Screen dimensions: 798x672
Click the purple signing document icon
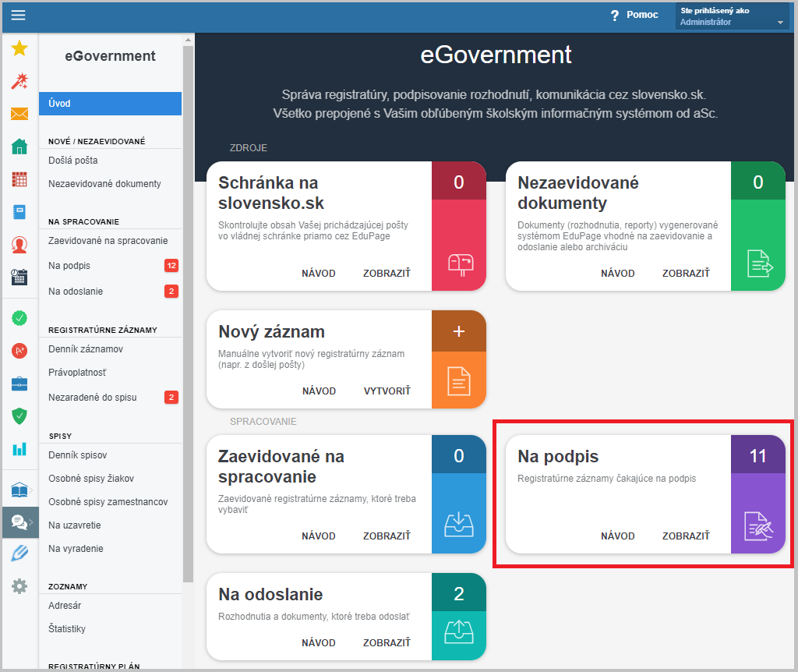pyautogui.click(x=758, y=526)
